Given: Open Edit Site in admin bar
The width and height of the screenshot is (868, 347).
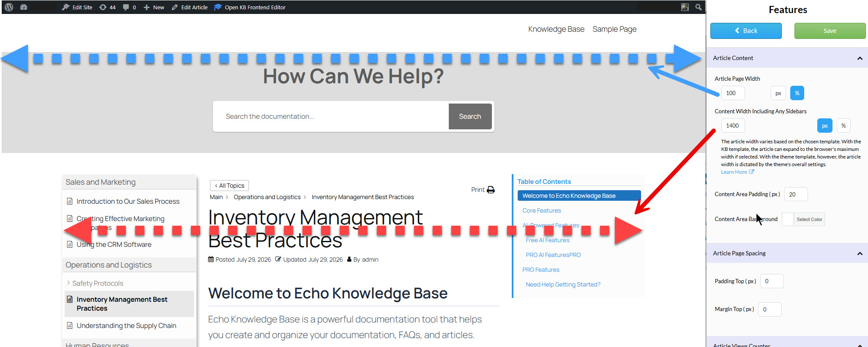Looking at the screenshot, I should (77, 7).
